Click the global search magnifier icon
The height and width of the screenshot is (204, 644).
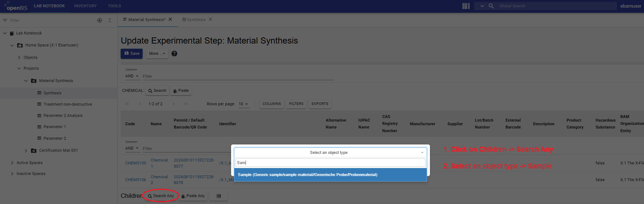[491, 6]
